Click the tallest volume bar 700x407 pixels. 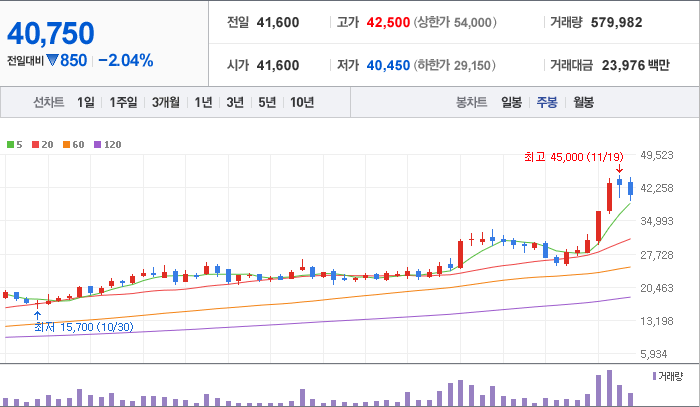[609, 388]
